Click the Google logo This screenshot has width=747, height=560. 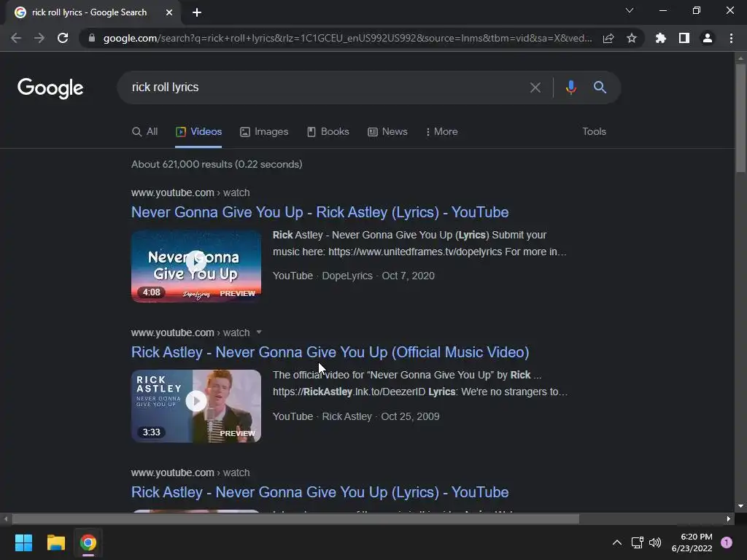[50, 88]
